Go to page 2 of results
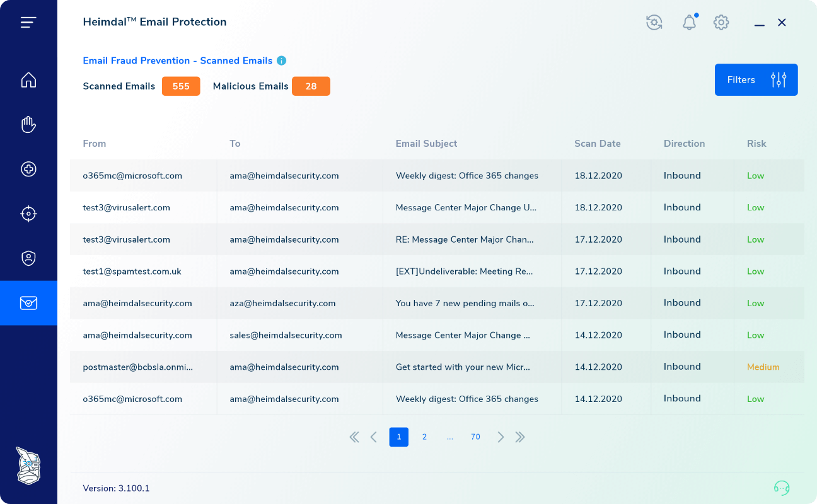817x504 pixels. click(424, 437)
